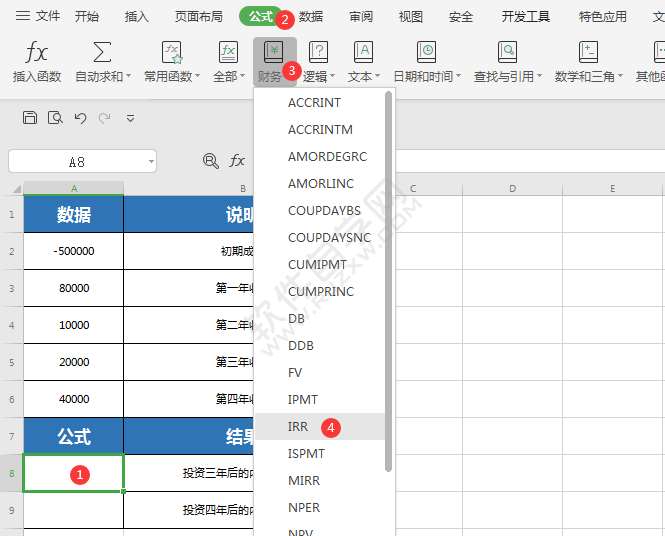Viewport: 665px width, 536px height.
Task: Switch to the 页面布局 tab
Action: click(199, 17)
